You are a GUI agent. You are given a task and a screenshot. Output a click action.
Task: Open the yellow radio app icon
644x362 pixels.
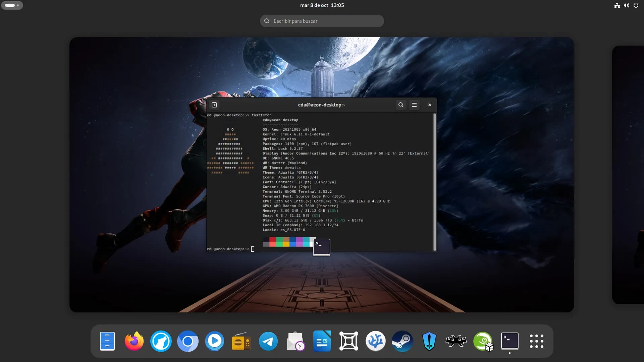coord(241,341)
